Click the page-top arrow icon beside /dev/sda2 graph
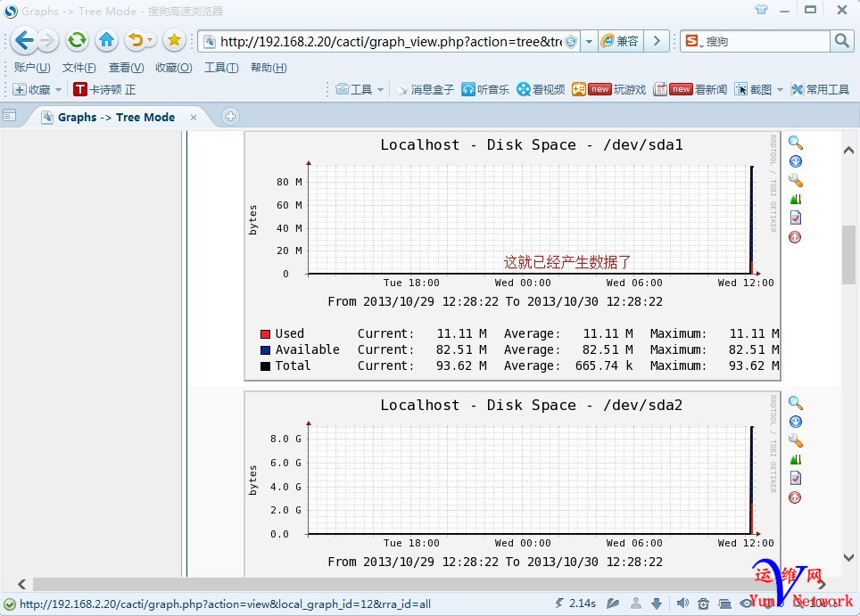860x616 pixels. pyautogui.click(x=795, y=497)
